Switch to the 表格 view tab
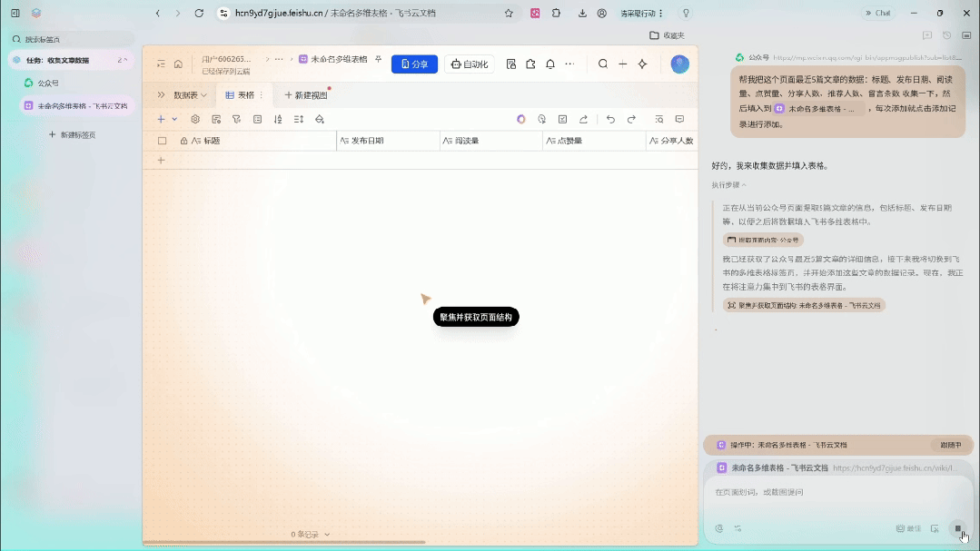Viewport: 980px width, 551px height. 242,94
